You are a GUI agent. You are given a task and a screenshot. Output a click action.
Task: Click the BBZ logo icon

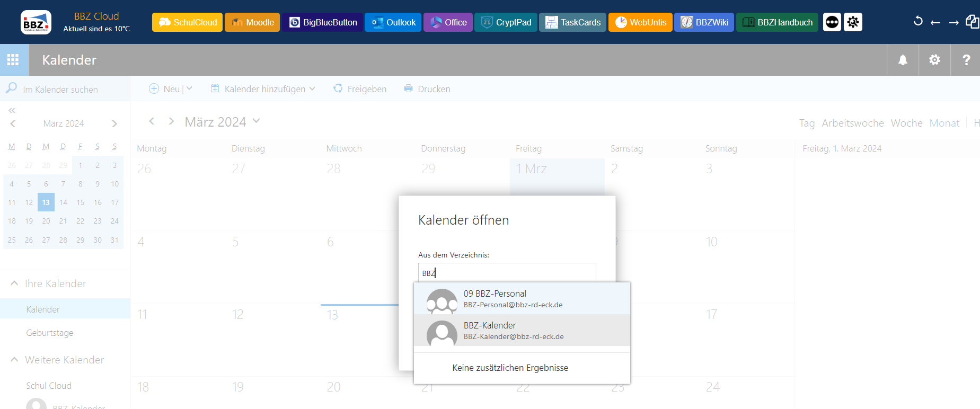point(36,22)
